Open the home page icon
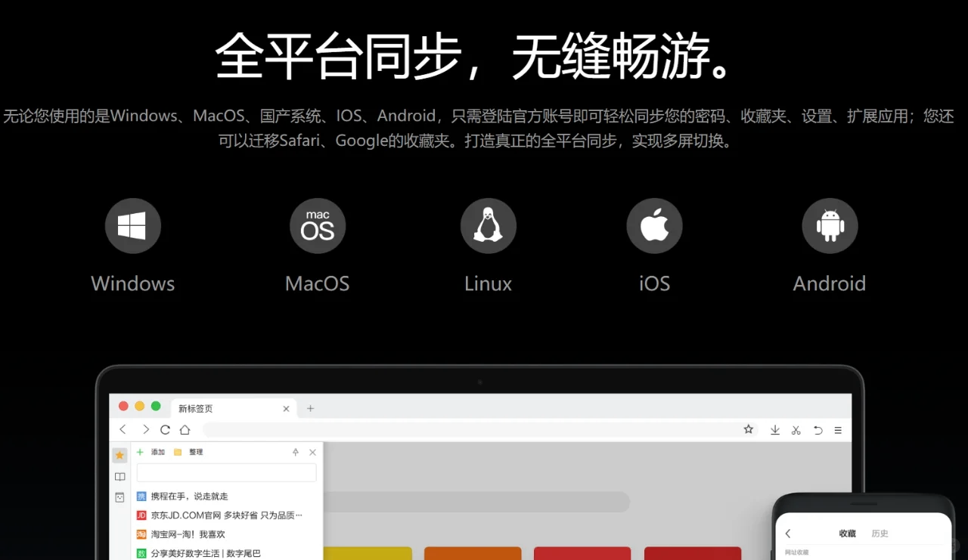The height and width of the screenshot is (560, 968). [185, 429]
